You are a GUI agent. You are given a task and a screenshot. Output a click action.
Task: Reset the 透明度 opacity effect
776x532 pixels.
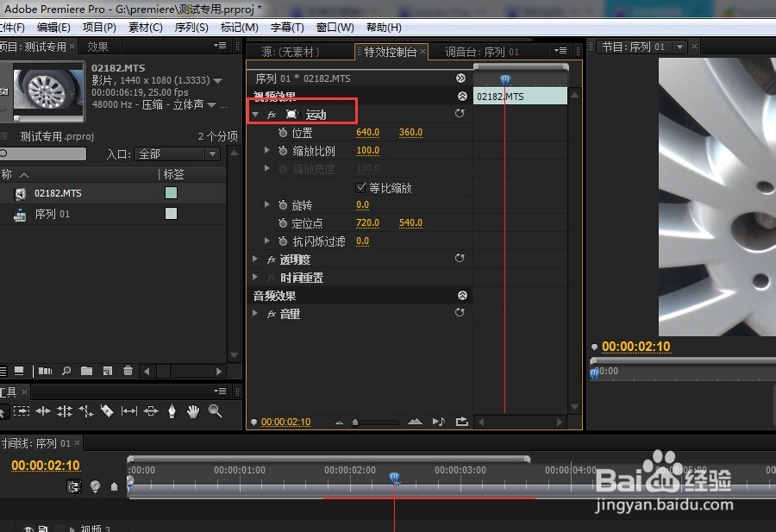[460, 258]
